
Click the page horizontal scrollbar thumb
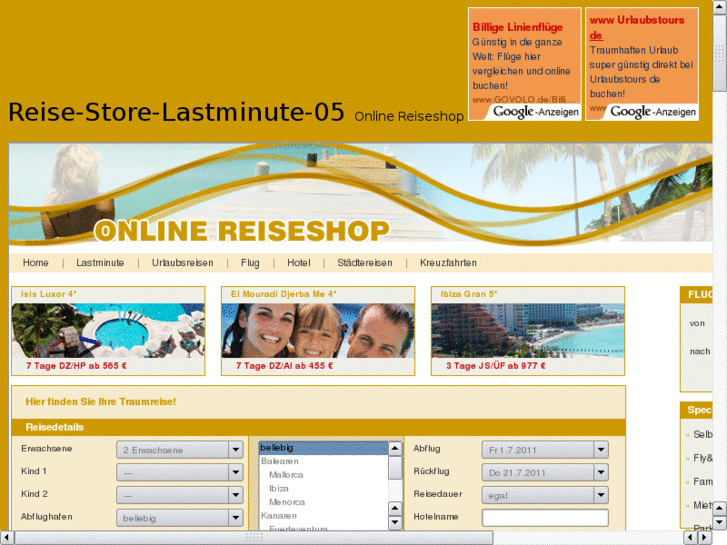(x=254, y=538)
